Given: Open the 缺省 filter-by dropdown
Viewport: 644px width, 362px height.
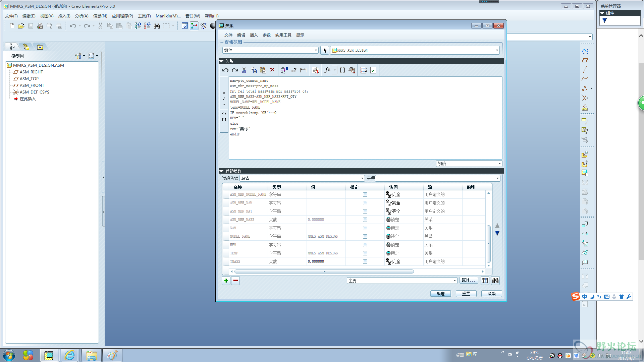Looking at the screenshot, I should point(302,178).
